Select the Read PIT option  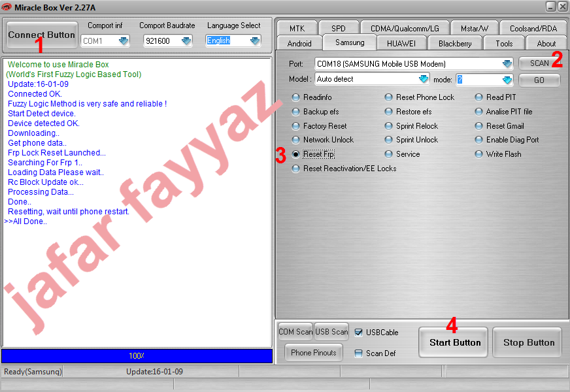click(x=495, y=97)
